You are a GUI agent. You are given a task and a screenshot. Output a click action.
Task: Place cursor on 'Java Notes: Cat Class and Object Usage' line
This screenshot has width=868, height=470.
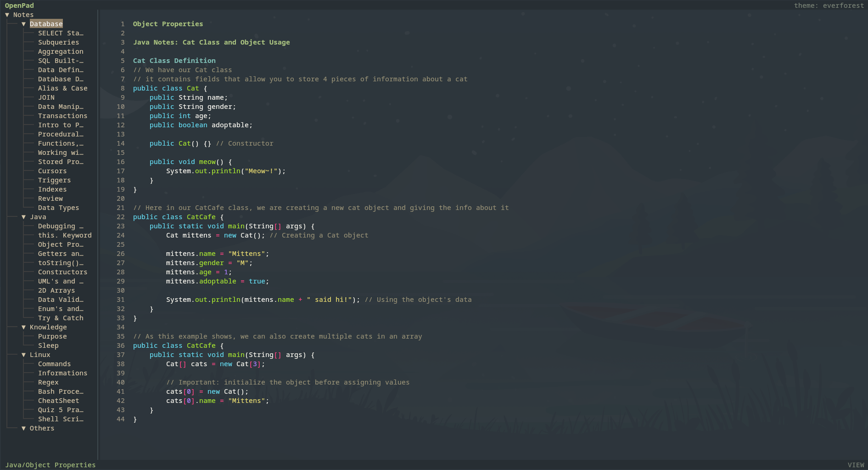tap(212, 42)
